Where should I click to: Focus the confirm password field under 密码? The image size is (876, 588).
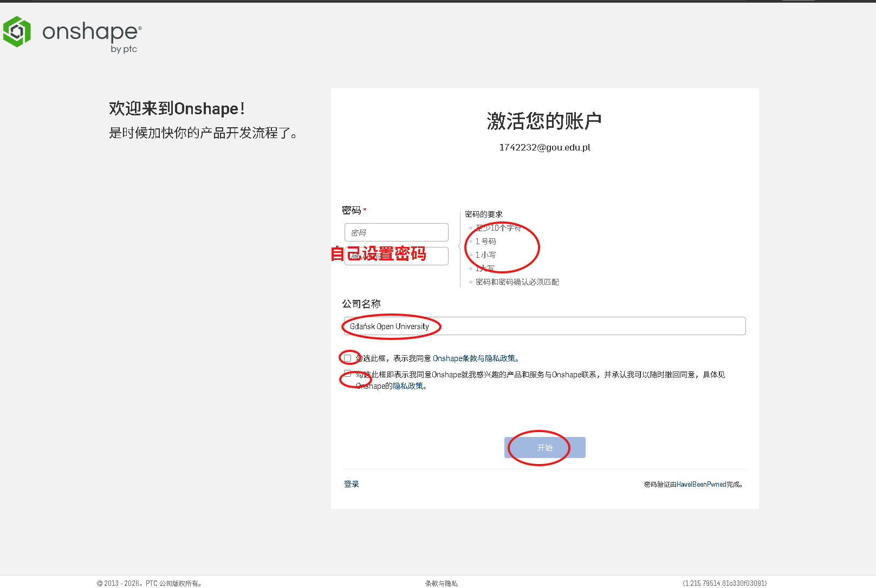[x=397, y=256]
